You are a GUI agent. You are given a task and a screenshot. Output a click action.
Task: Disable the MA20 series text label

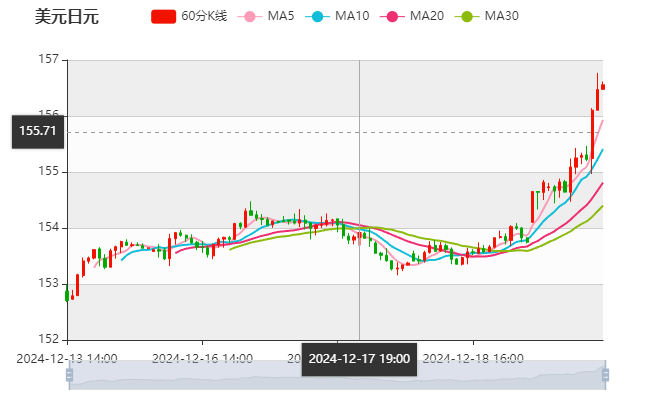pos(427,16)
